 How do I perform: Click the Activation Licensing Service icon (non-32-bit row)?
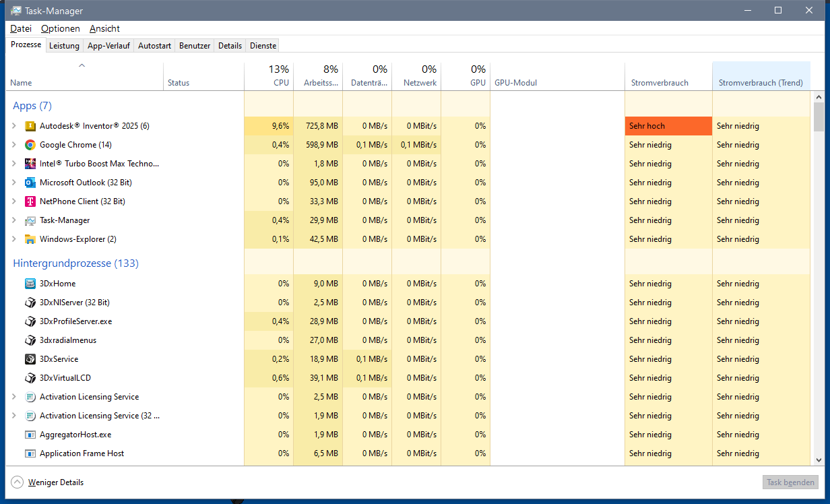click(x=30, y=397)
